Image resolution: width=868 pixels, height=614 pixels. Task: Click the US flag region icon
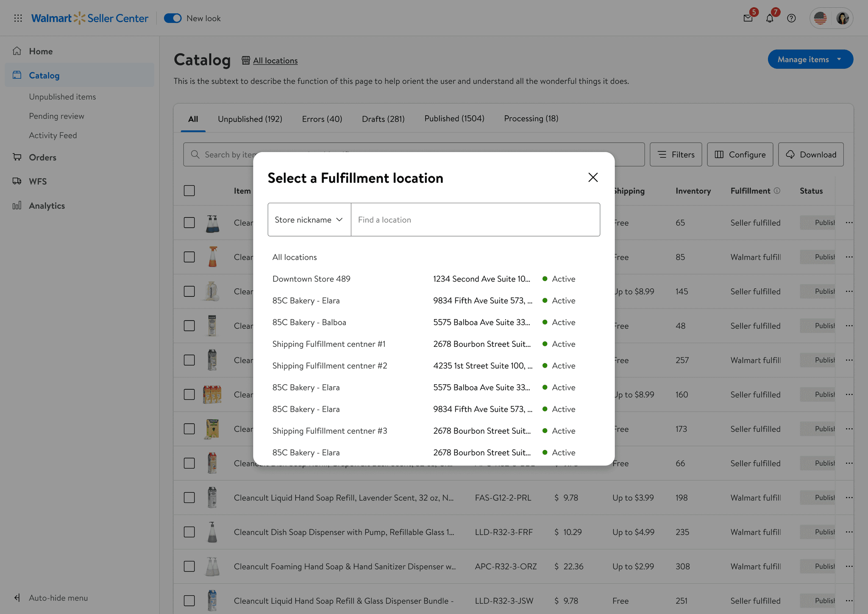(x=820, y=18)
